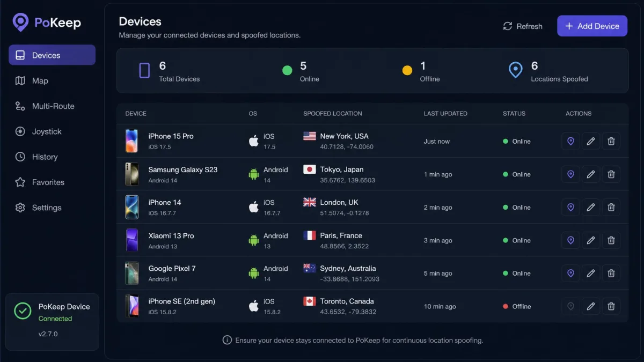644x362 pixels.
Task: Click the version label v2.7.0
Action: tap(48, 334)
